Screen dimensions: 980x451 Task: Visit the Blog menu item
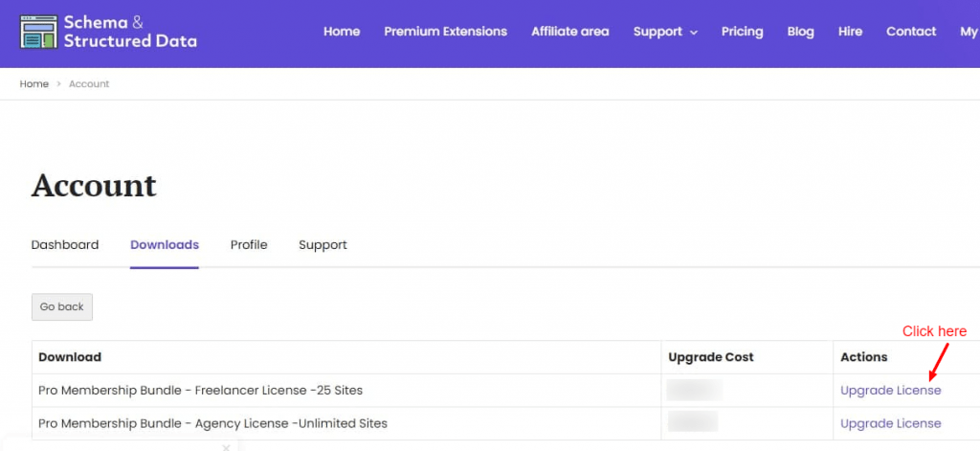click(x=801, y=32)
